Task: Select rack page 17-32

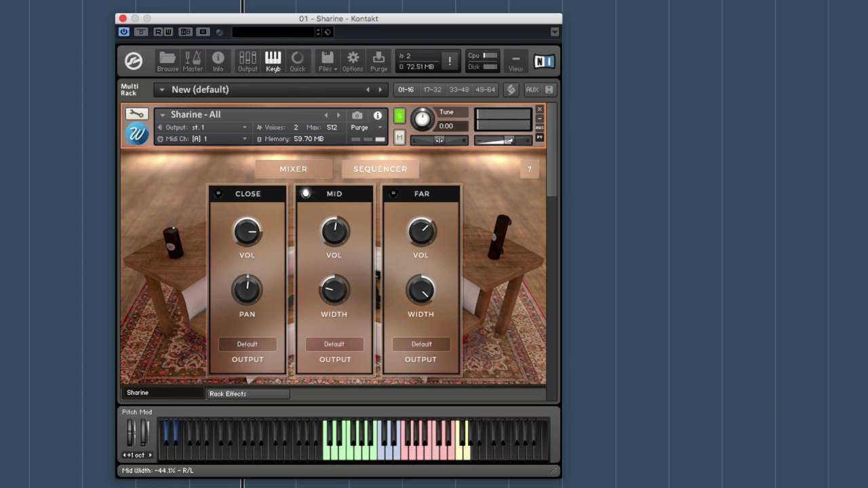Action: 433,89
